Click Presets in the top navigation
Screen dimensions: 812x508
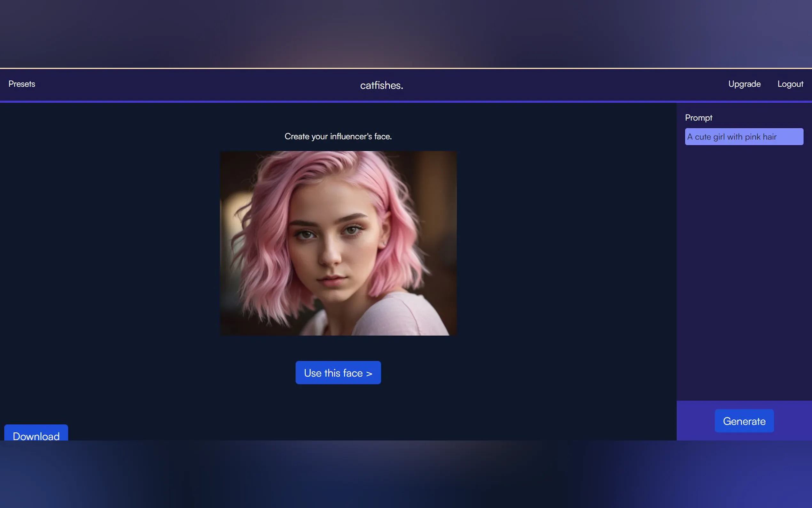21,84
